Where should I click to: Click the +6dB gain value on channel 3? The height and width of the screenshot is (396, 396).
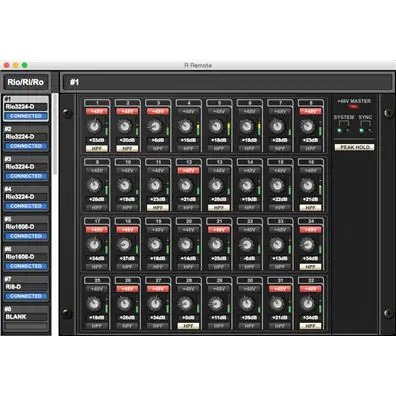(x=158, y=140)
